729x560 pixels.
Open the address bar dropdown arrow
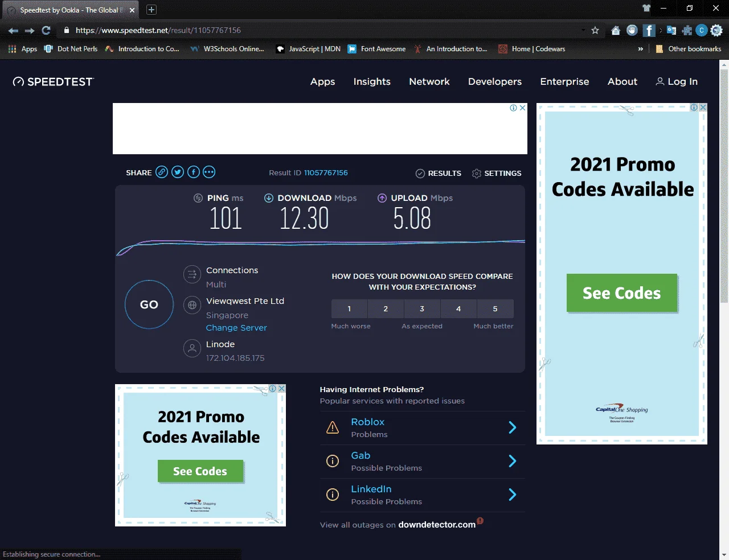click(x=583, y=30)
